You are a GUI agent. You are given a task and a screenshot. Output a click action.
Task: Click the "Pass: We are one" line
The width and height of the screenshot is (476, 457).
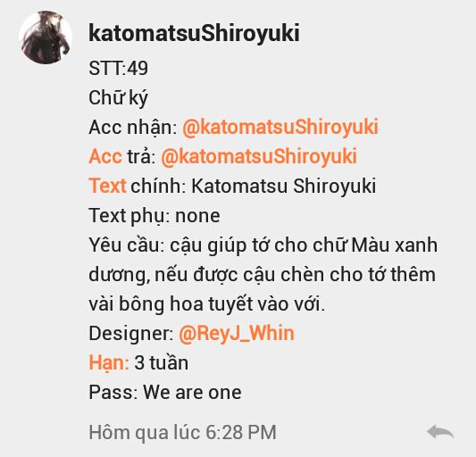pos(165,392)
